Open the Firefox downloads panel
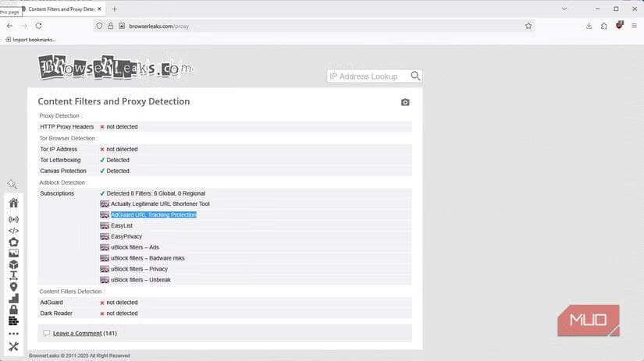 [589, 26]
